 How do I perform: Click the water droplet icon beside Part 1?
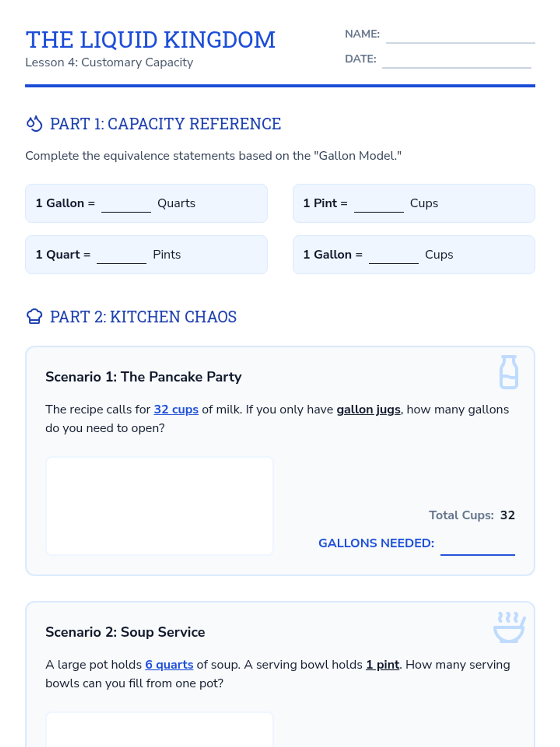[34, 124]
